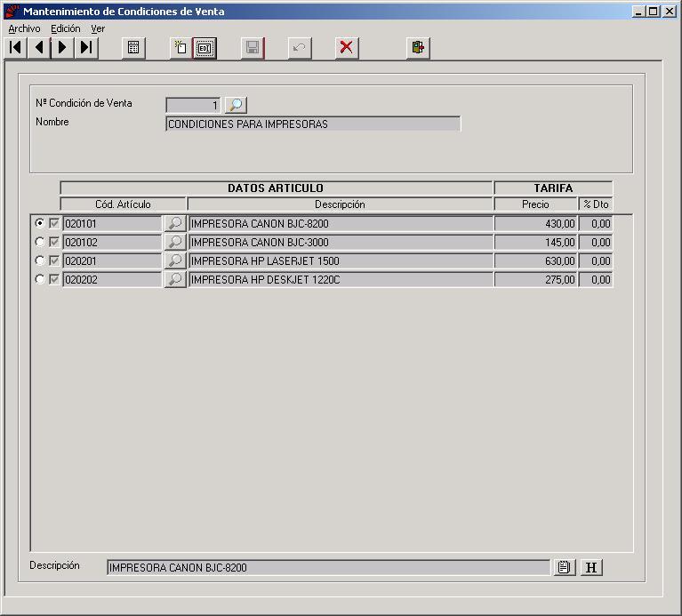Click the Precio column header
Image resolution: width=682 pixels, height=616 pixels.
535,204
